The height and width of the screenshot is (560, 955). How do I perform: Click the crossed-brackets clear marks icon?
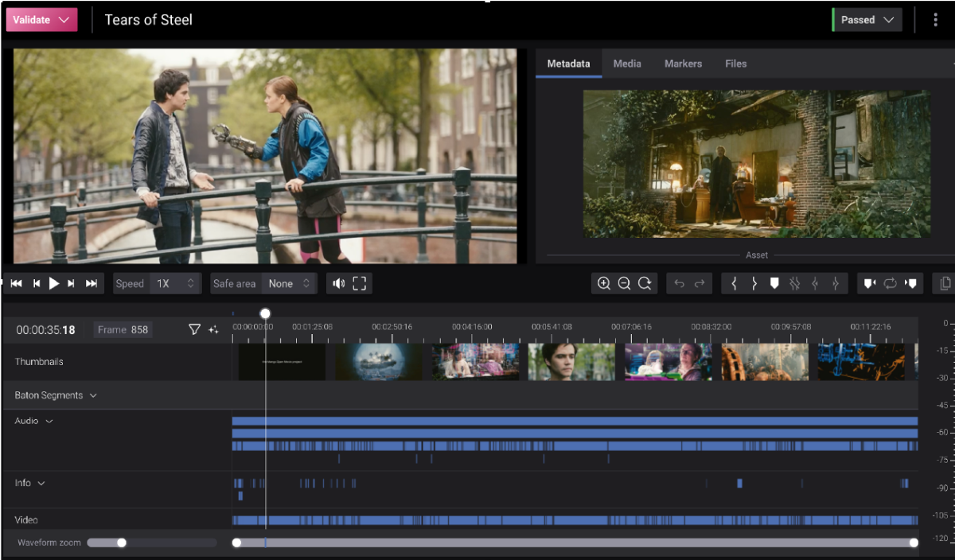(794, 284)
